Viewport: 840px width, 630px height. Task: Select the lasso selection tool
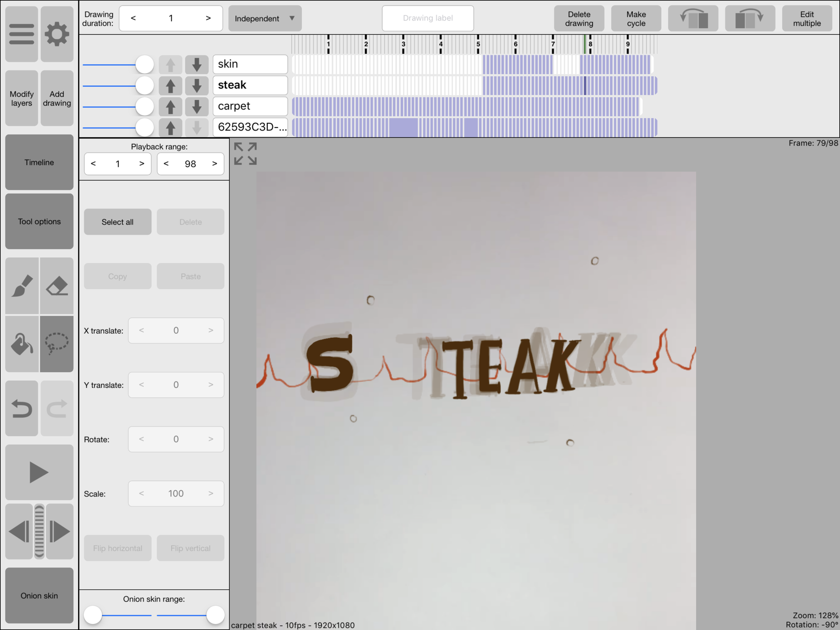tap(56, 344)
